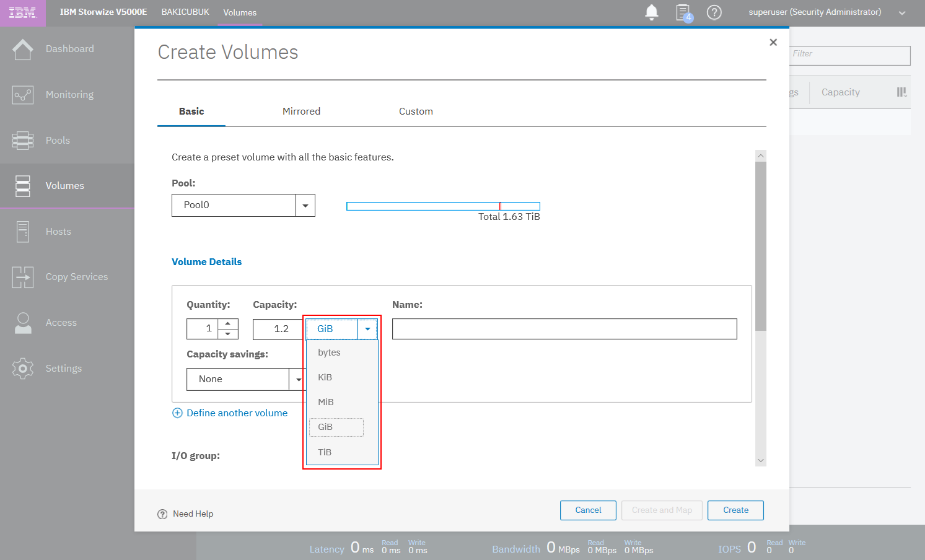Open Copy Services from the sidebar label
Image resolution: width=925 pixels, height=560 pixels.
(77, 277)
